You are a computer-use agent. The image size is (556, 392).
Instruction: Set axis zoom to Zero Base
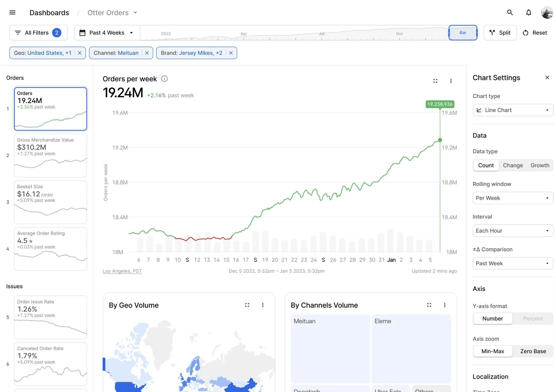click(533, 351)
